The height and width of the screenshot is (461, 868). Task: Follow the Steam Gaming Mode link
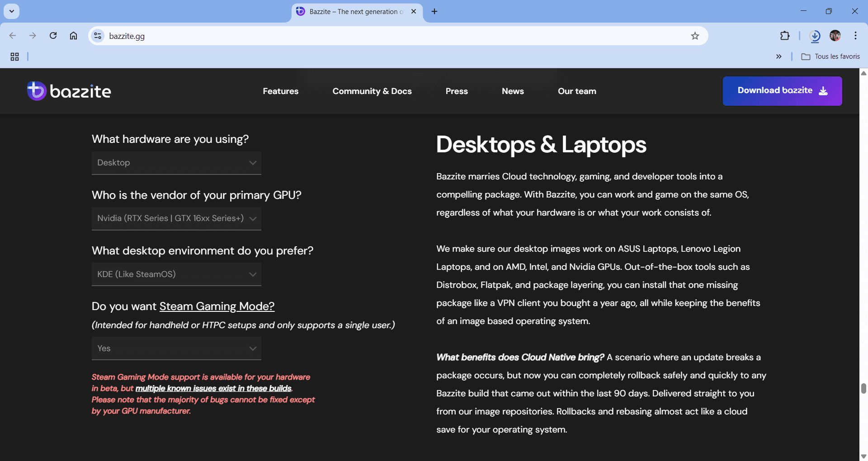[x=217, y=306]
